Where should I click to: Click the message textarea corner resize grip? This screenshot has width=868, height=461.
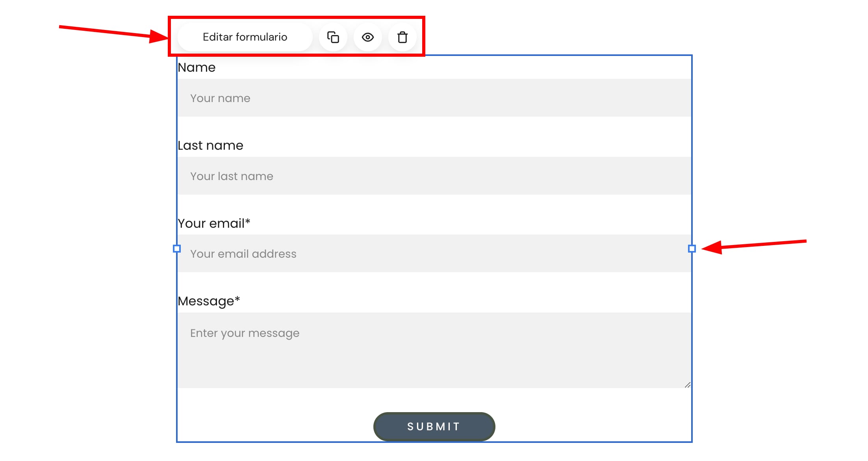(687, 385)
